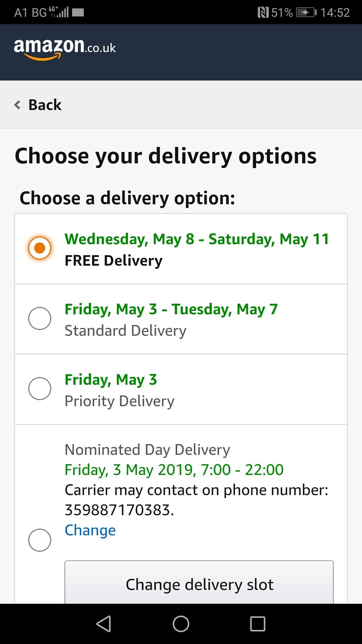Open Android recent apps square
The height and width of the screenshot is (644, 362).
point(258,624)
